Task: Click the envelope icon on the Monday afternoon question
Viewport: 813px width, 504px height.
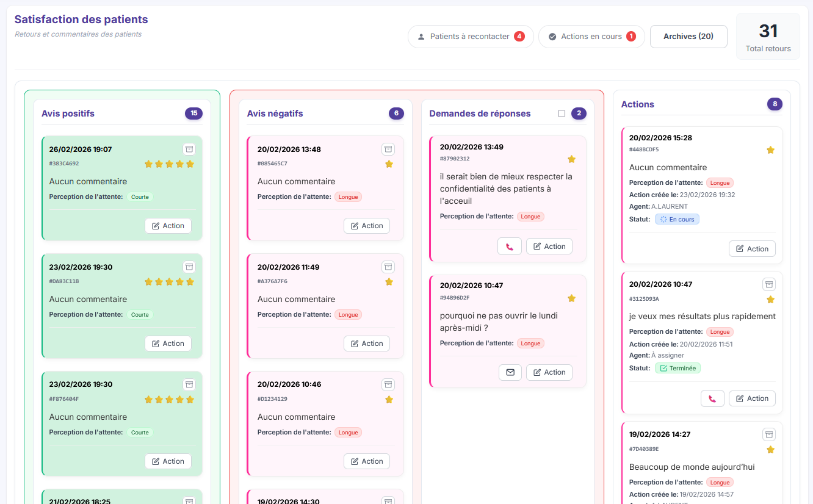Action: coord(510,372)
